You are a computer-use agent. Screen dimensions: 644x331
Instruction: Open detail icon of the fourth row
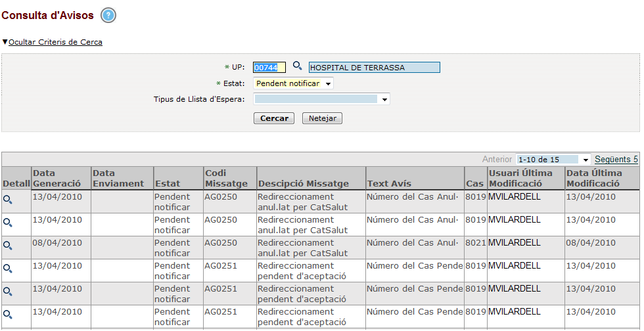[x=8, y=269]
